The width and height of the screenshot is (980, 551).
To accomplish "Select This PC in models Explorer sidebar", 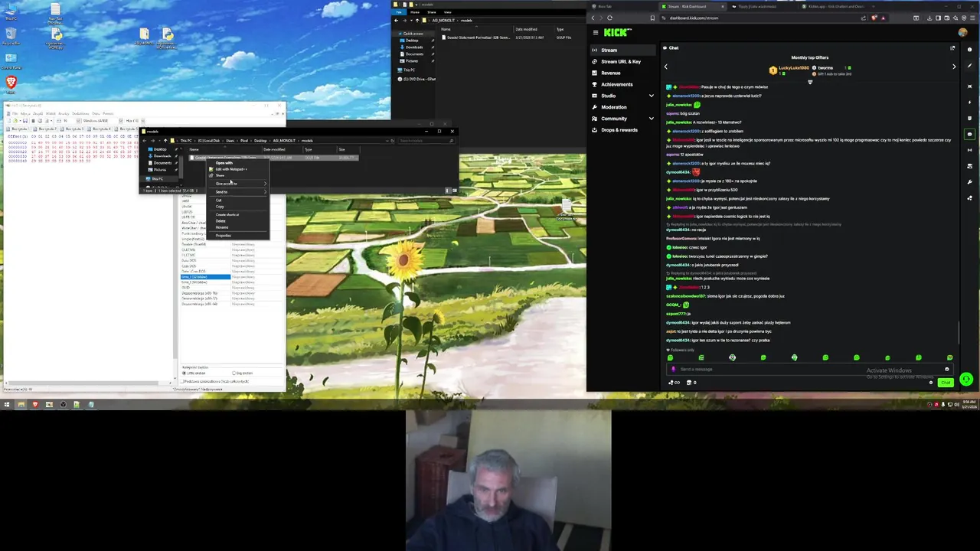I will (157, 179).
